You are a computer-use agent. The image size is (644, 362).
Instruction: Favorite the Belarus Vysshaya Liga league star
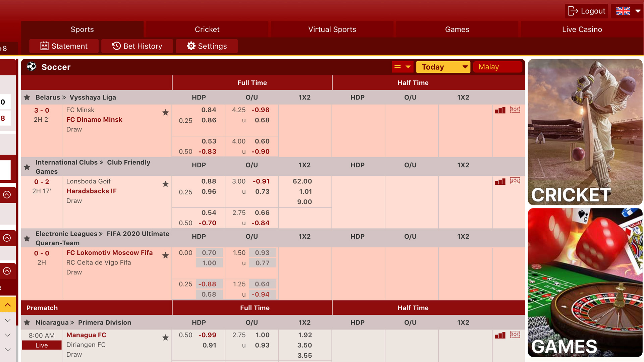(x=27, y=98)
